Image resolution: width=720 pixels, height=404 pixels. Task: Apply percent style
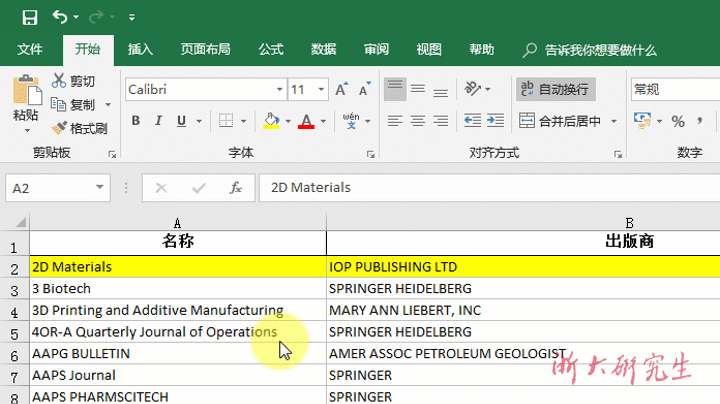pos(678,121)
